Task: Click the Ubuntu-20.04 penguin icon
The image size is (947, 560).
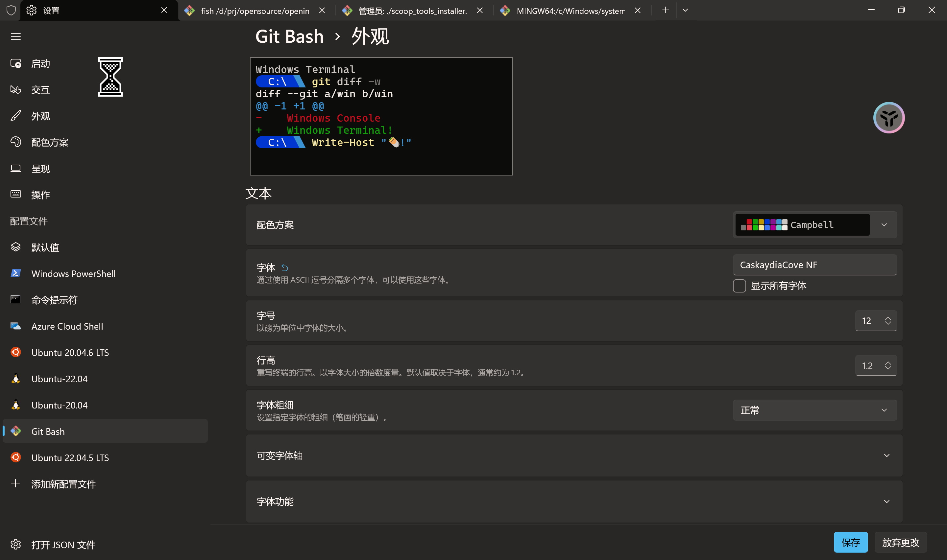Action: (15, 405)
